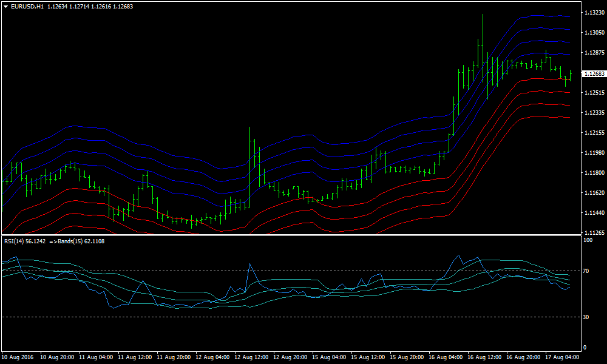This screenshot has width=607, height=364.
Task: Pick the 15 Aug 04:00 time marker
Action: click(330, 357)
